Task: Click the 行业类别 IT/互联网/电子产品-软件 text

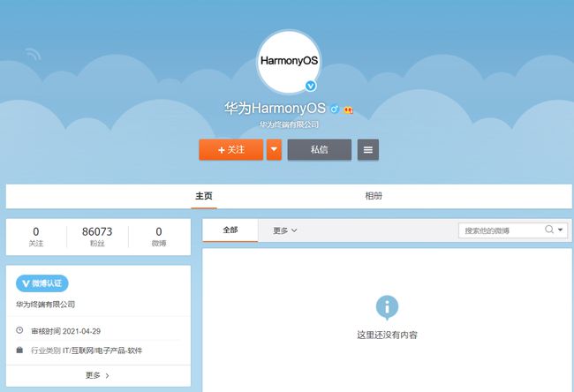Action: [87, 351]
